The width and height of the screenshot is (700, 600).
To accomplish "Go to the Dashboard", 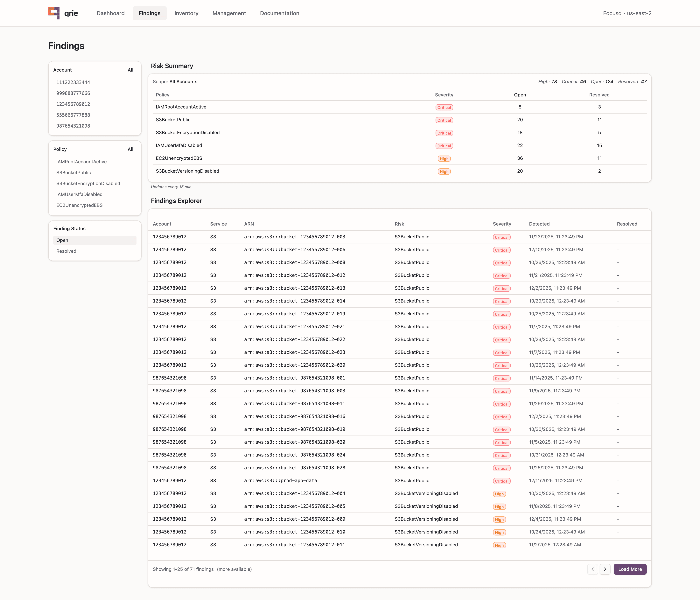I will click(110, 13).
